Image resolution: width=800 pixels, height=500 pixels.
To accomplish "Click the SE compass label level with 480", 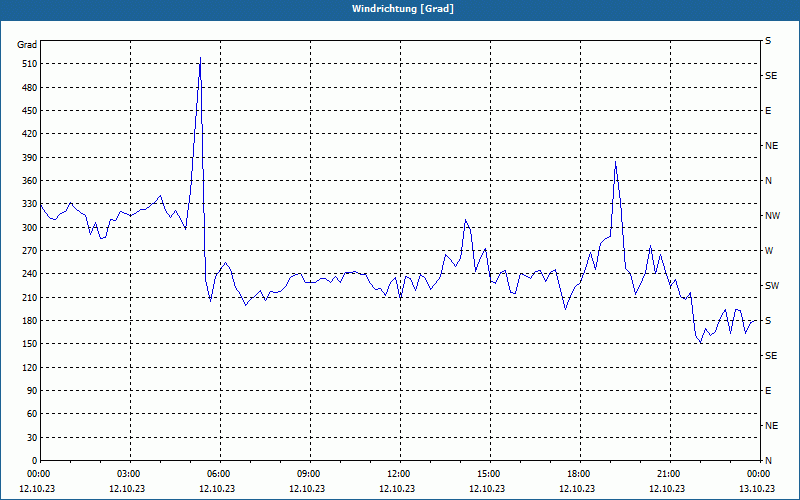I will click(x=771, y=76).
